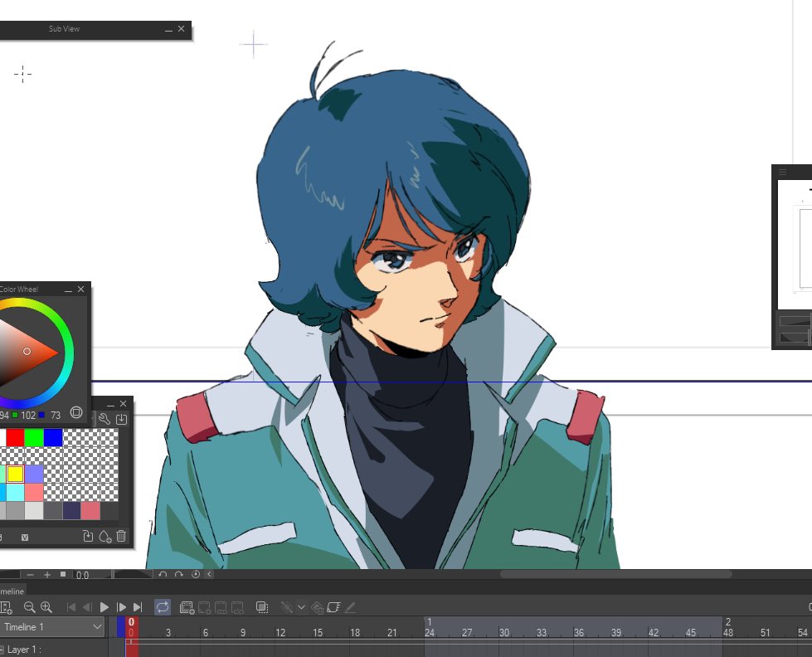
Task: Jump to the first frame
Action: point(71,607)
